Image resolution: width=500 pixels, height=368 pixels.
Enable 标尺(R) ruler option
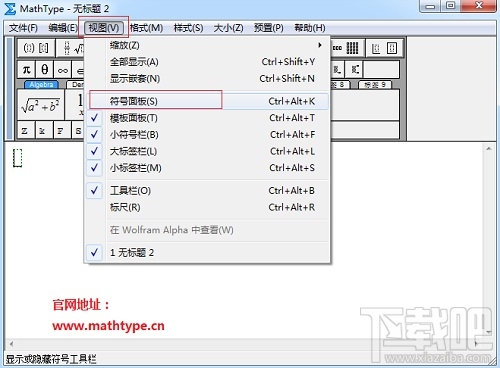(207, 207)
